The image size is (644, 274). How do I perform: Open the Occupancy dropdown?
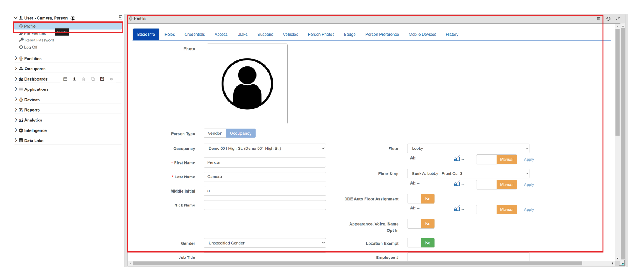tap(265, 148)
